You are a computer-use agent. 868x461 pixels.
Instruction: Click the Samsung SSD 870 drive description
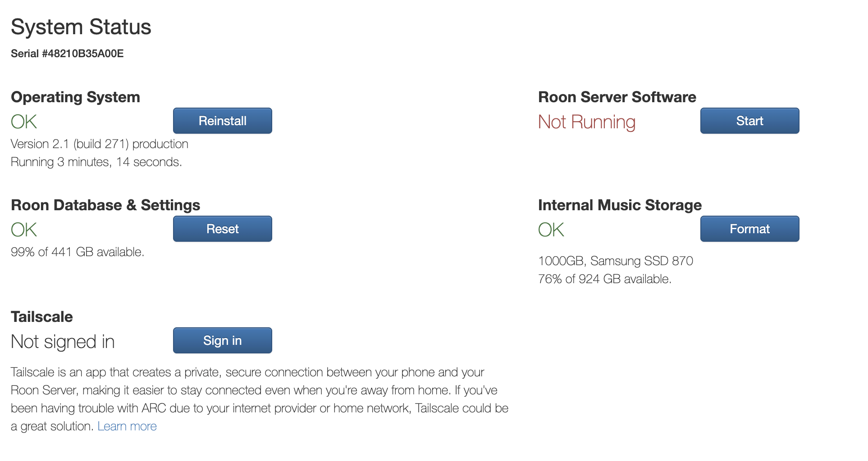coord(615,261)
